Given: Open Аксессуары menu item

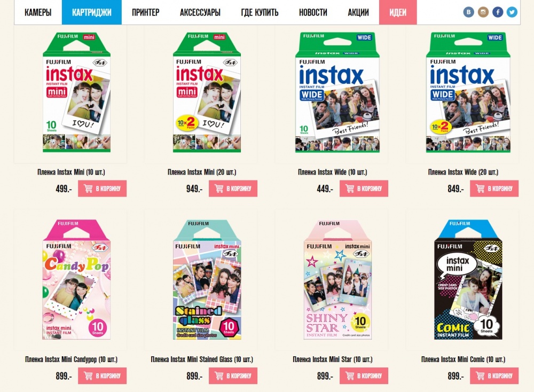Looking at the screenshot, I should click(200, 13).
